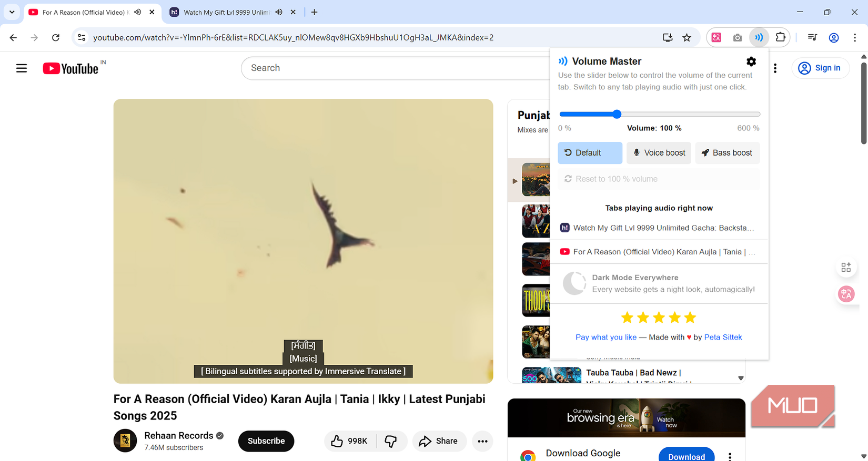View site information icon in address bar
Screen dimensions: 868x461
click(82, 37)
